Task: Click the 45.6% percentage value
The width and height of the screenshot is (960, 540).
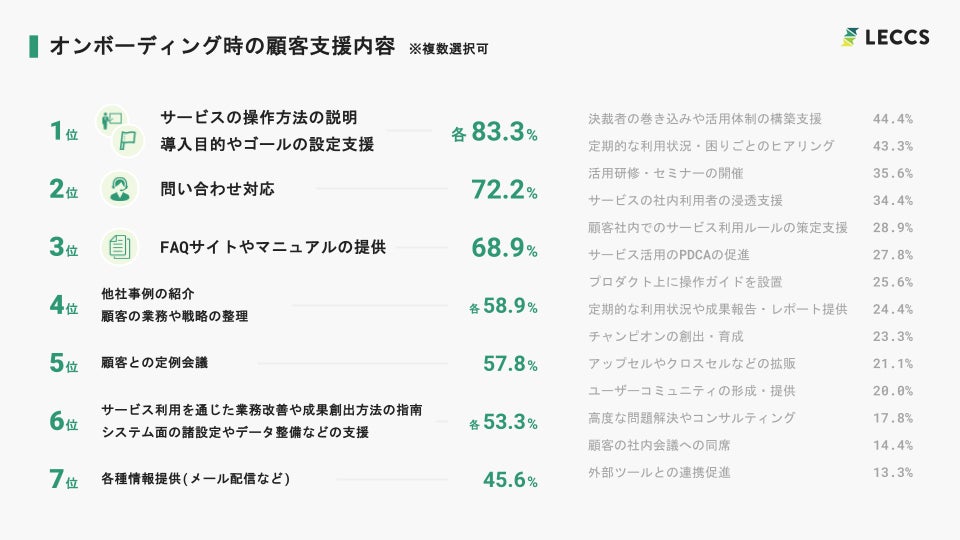Action: (x=510, y=479)
